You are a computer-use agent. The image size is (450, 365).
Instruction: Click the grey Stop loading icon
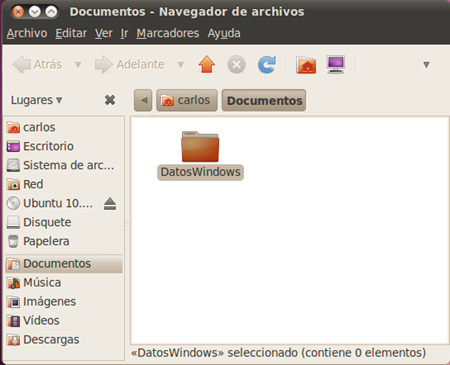[x=236, y=64]
